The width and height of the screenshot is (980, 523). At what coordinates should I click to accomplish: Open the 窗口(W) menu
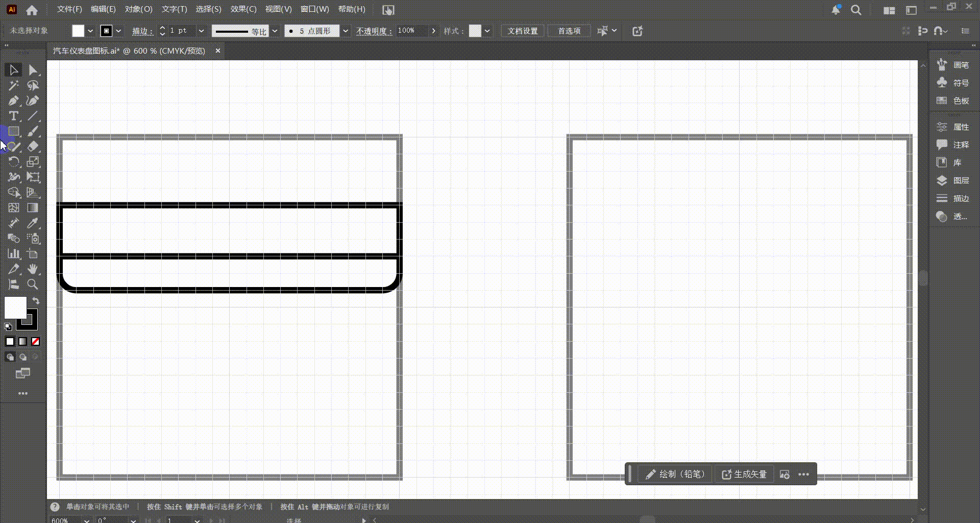(x=315, y=10)
